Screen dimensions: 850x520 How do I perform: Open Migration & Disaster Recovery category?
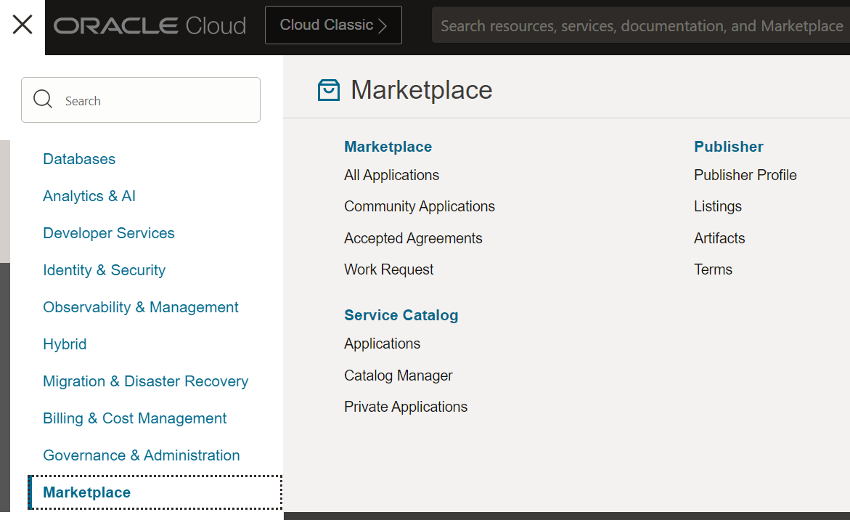pos(146,381)
